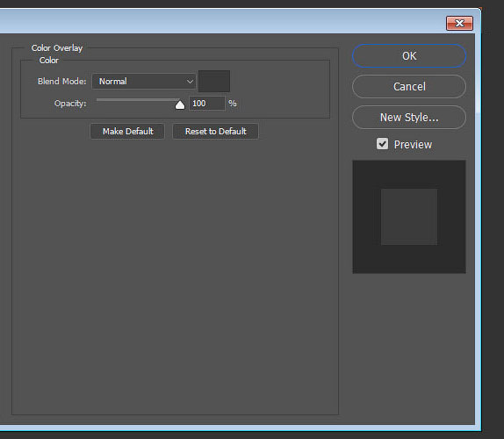Cancel the layer style dialog
Image resolution: width=504 pixels, height=439 pixels.
pyautogui.click(x=409, y=86)
